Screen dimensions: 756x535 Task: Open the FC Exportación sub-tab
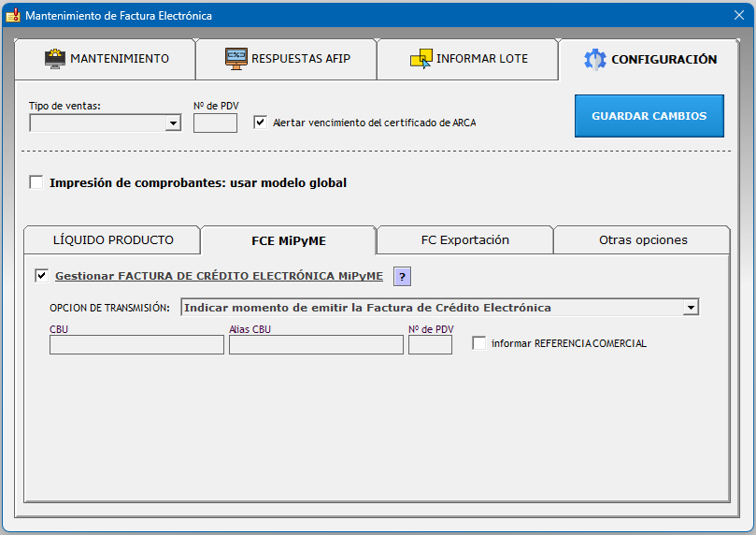coord(464,240)
